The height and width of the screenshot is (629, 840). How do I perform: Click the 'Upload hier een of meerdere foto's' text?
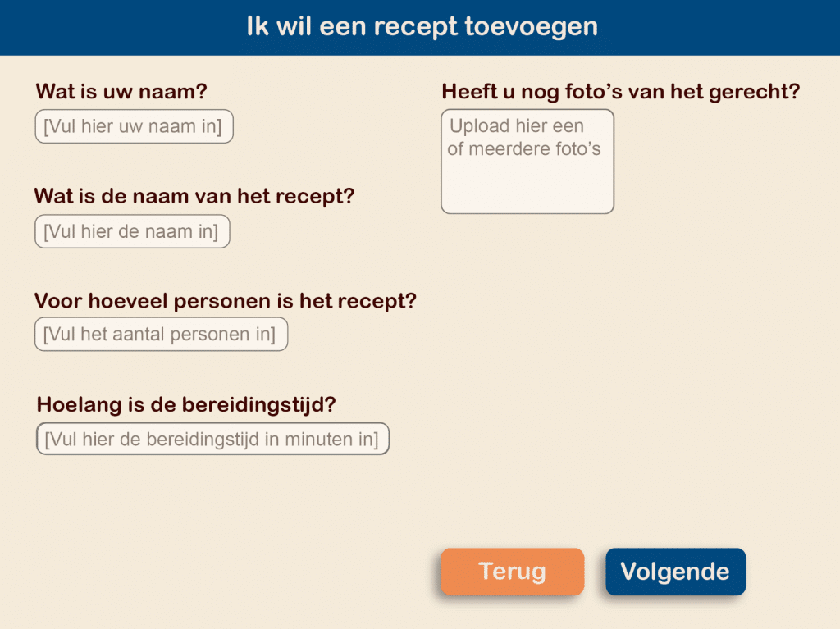pyautogui.click(x=524, y=138)
